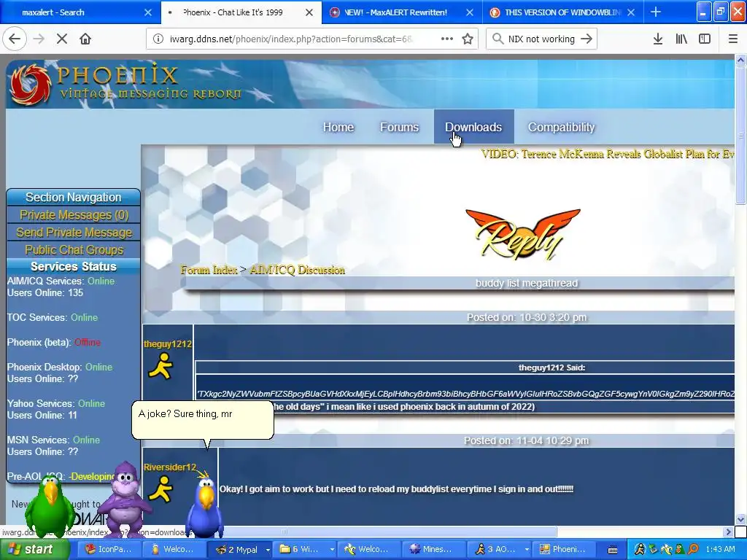Open the browser home page
Image resolution: width=747 pixels, height=560 pixels.
(85, 39)
